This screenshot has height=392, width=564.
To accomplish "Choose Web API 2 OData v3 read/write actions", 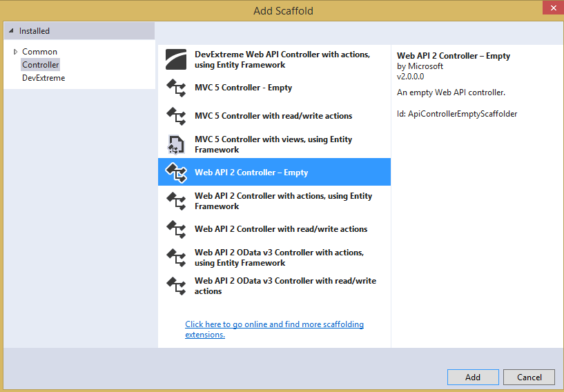I will tap(274, 286).
